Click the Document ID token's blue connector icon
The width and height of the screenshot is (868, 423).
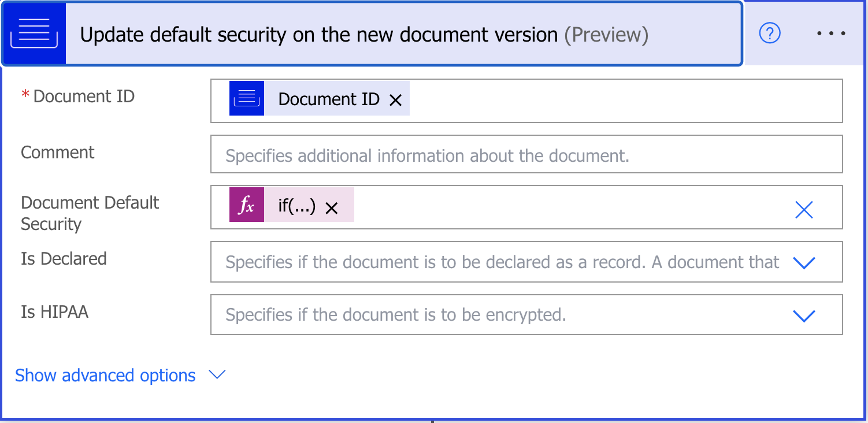tap(247, 99)
